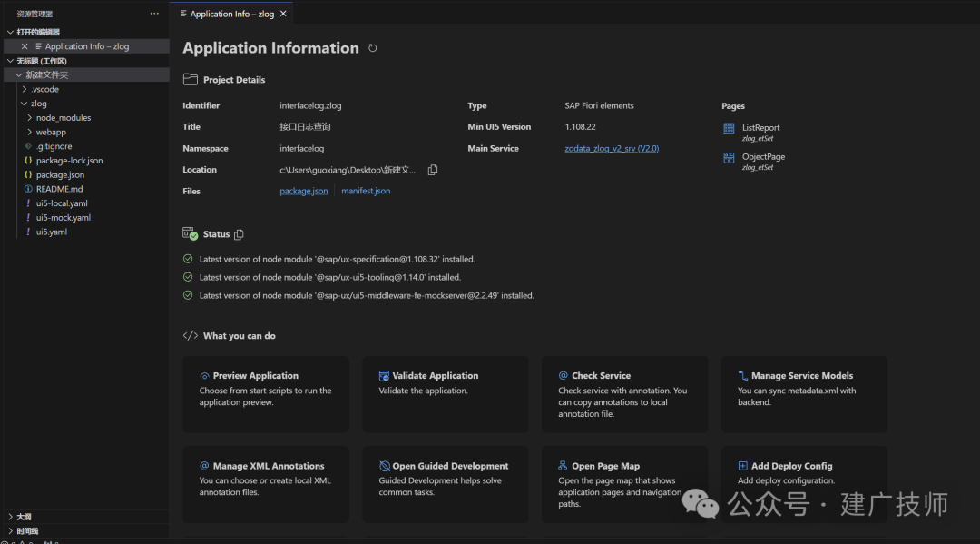Open Add Deploy Config tile
Viewport: 980px width, 544px height.
pyautogui.click(x=804, y=485)
